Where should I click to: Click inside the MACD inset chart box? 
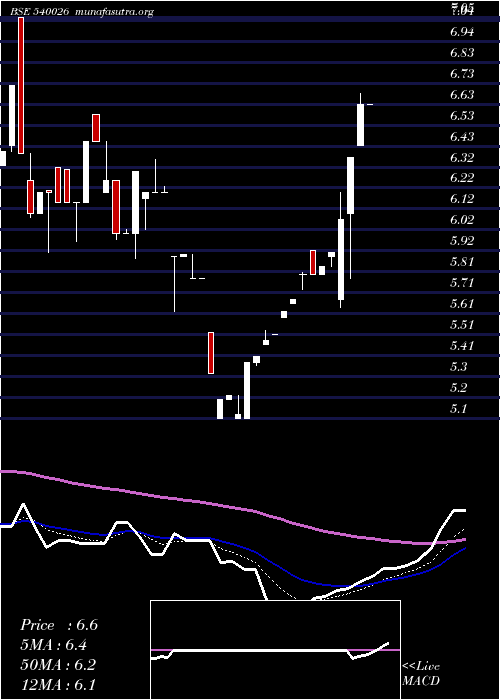tap(275, 650)
